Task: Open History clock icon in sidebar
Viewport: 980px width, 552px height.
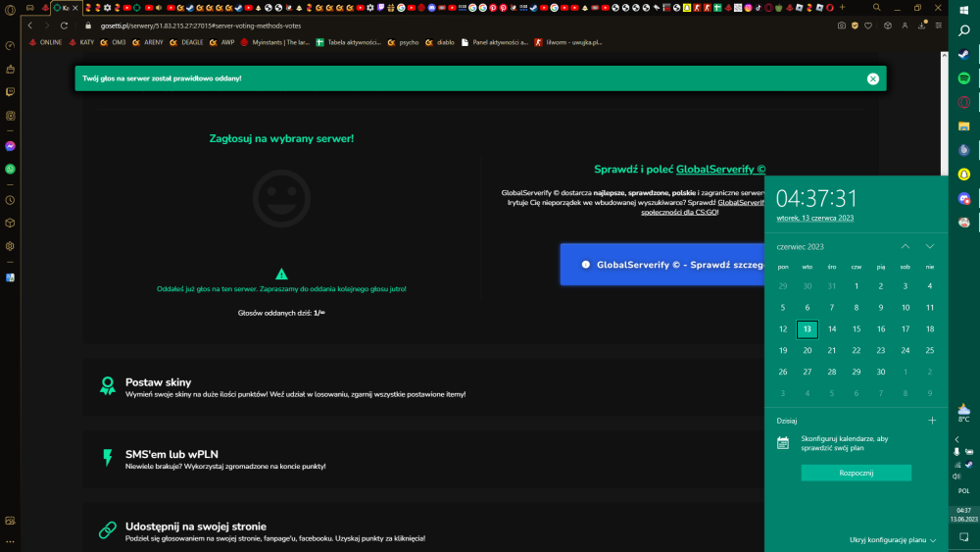Action: click(x=10, y=201)
